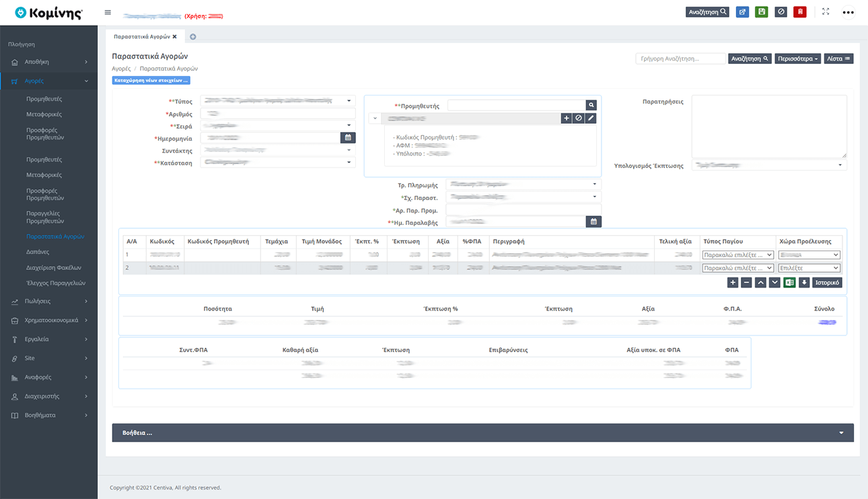
Task: Expand the Site sidebar section
Action: 48,358
